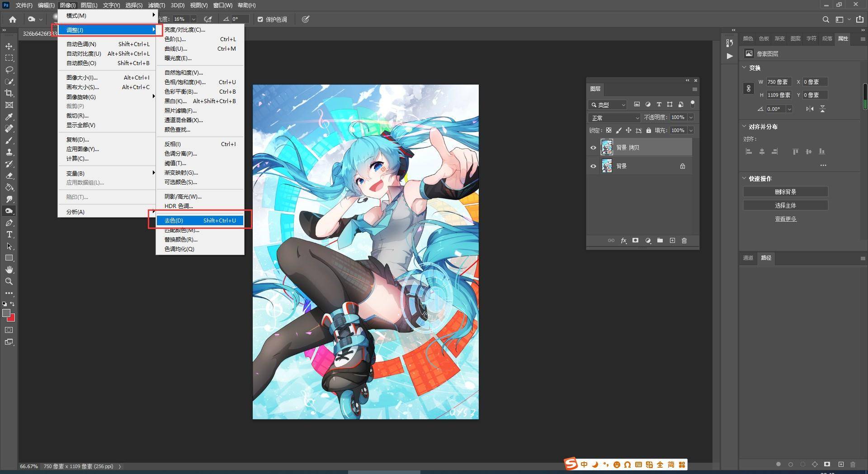Collapse the 对齐并分布 section

point(744,126)
